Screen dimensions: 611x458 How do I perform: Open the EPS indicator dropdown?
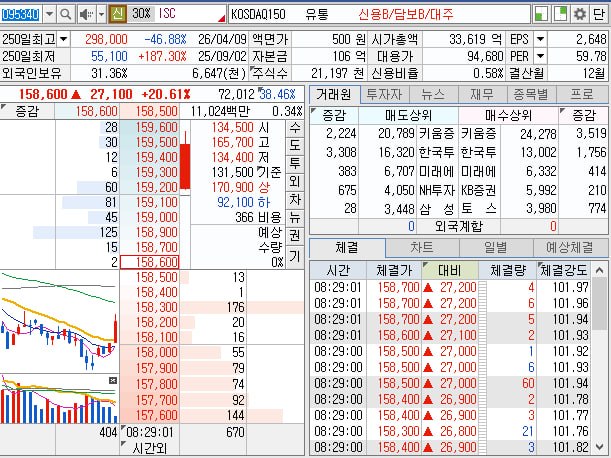point(540,39)
